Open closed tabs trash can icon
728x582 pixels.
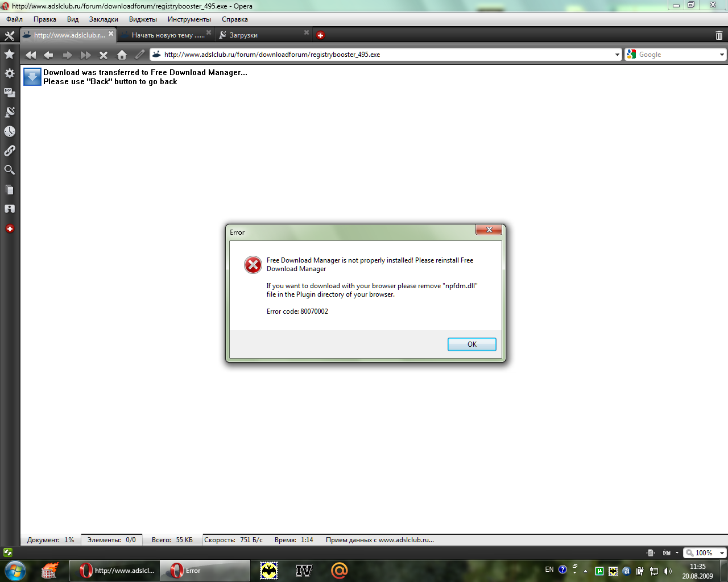(719, 35)
